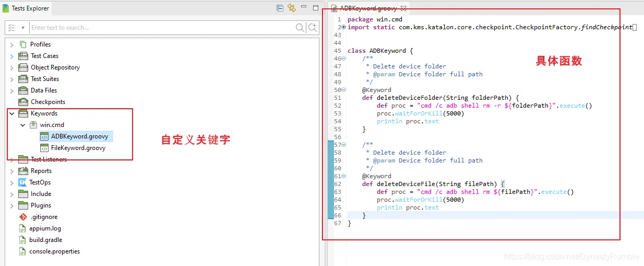Collapse comment block at line 46
The width and height of the screenshot is (644, 266).
pyautogui.click(x=343, y=59)
